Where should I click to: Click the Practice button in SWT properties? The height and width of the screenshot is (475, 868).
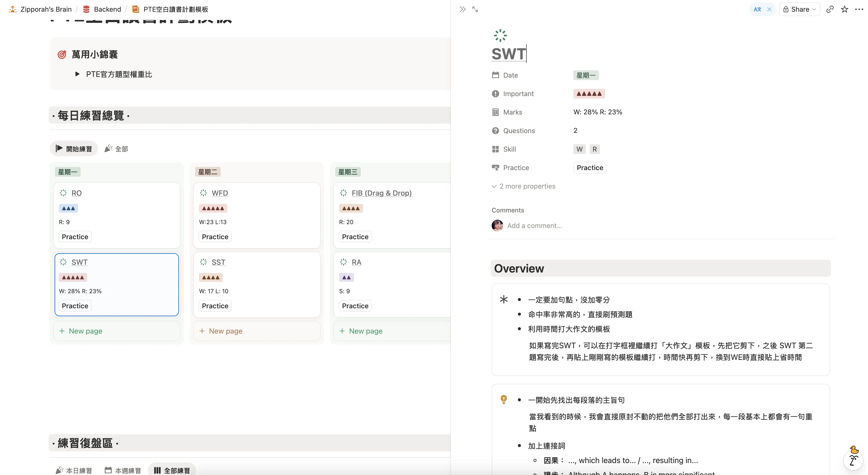(x=590, y=168)
